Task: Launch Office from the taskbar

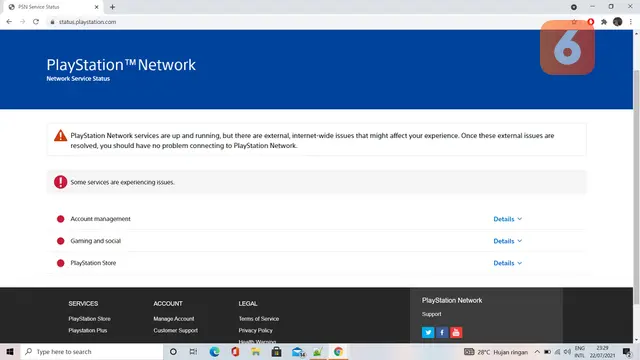Action: pyautogui.click(x=235, y=352)
